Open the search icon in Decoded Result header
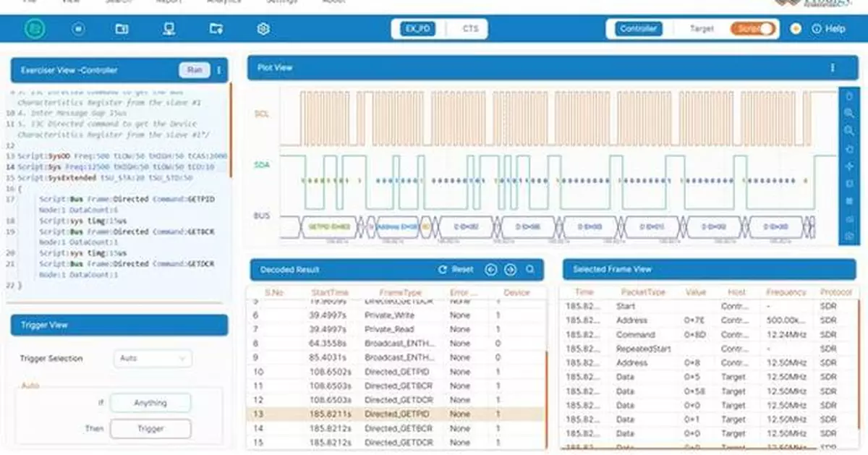This screenshot has width=868, height=455. 531,269
